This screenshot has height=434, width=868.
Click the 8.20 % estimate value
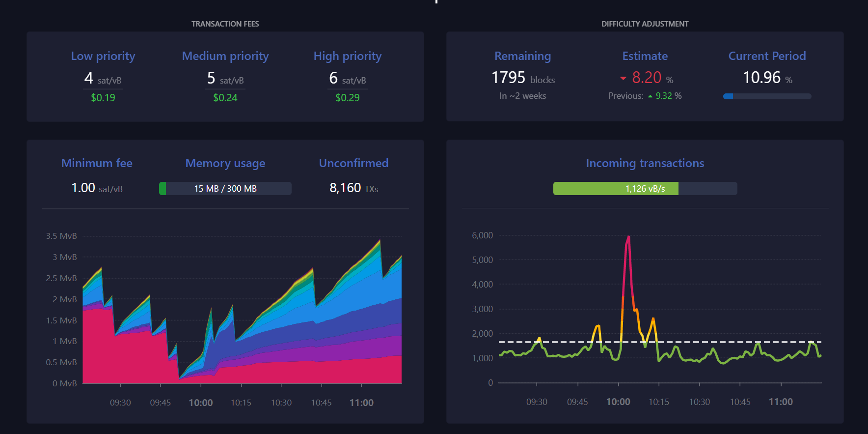click(652, 78)
